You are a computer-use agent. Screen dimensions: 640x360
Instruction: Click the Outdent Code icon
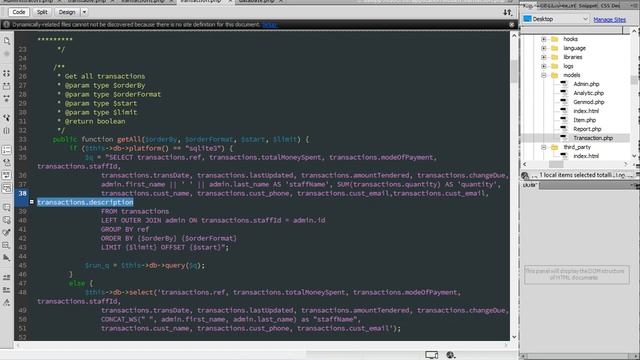click(7, 290)
